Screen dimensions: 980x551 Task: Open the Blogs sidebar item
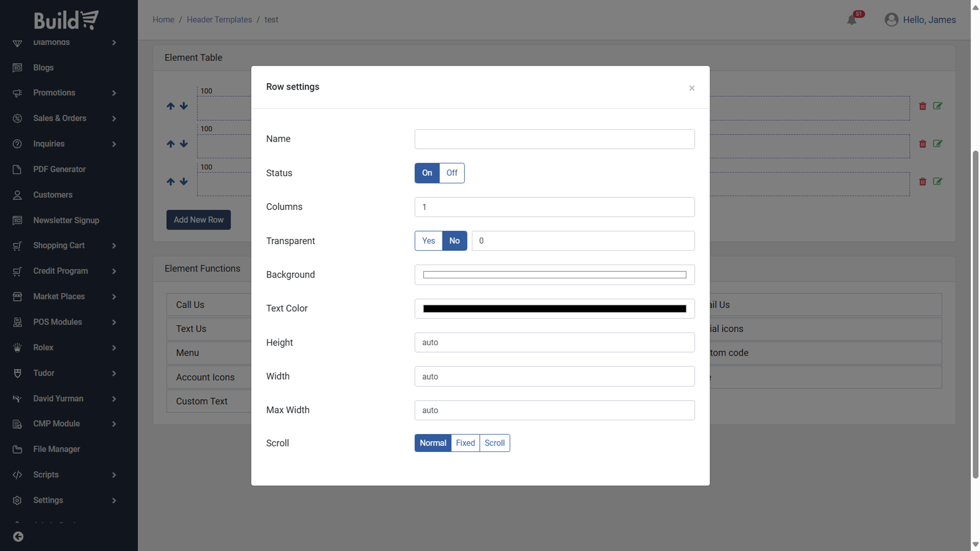[43, 68]
